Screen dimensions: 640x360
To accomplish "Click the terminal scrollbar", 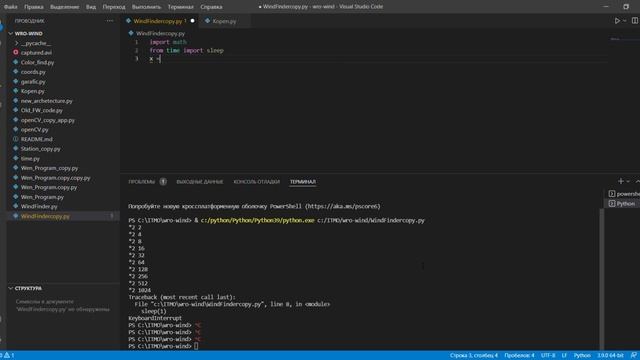I will [x=601, y=279].
